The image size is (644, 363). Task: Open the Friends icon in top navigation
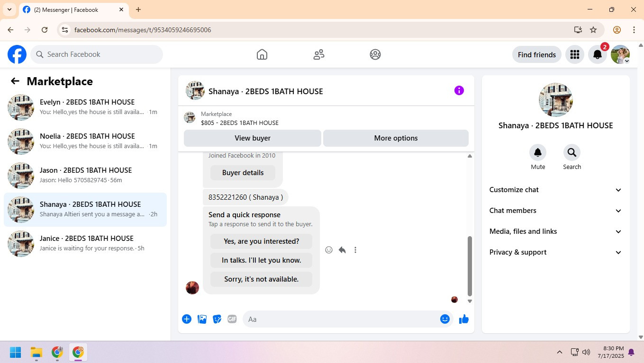tap(319, 54)
